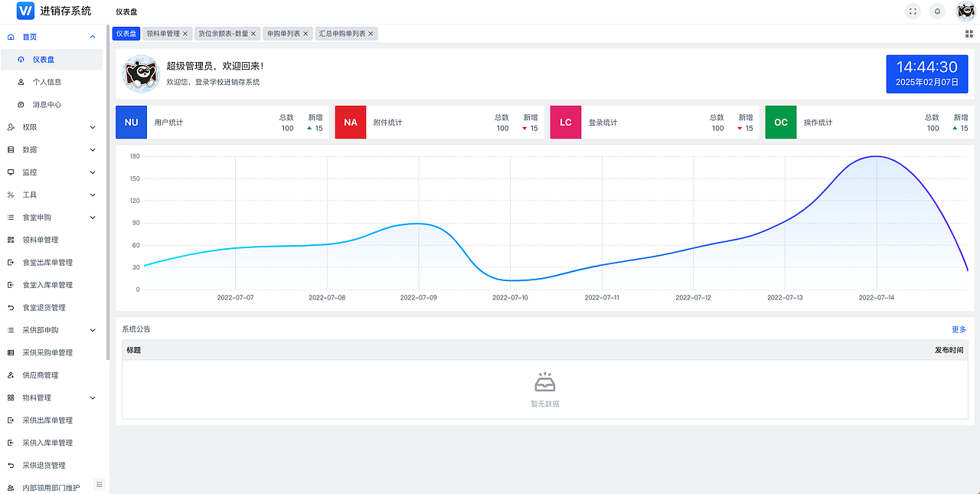The width and height of the screenshot is (980, 494).
Task: Click the 仪表盘 dashboard icon in sidebar
Action: pos(21,59)
